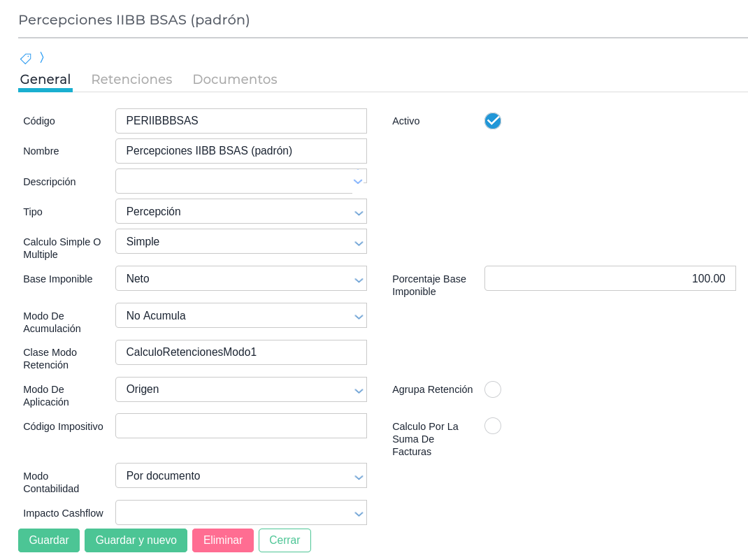Enable the Agrupa Retención option
The height and width of the screenshot is (560, 748).
[493, 389]
